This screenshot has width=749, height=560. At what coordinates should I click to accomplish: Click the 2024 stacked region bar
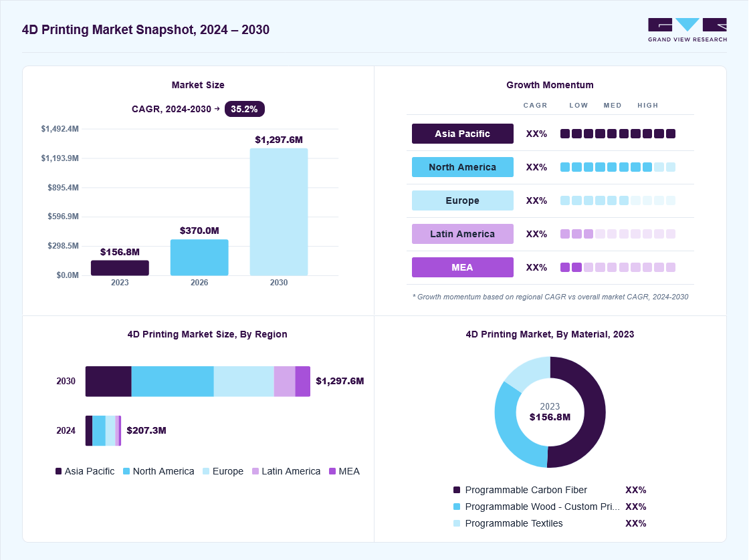tap(103, 430)
